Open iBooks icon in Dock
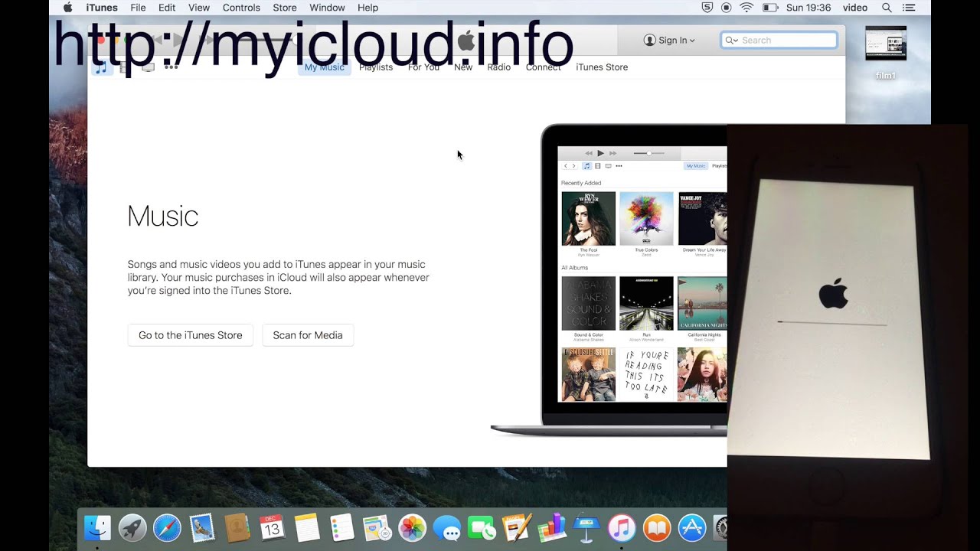This screenshot has width=980, height=551. [x=657, y=528]
